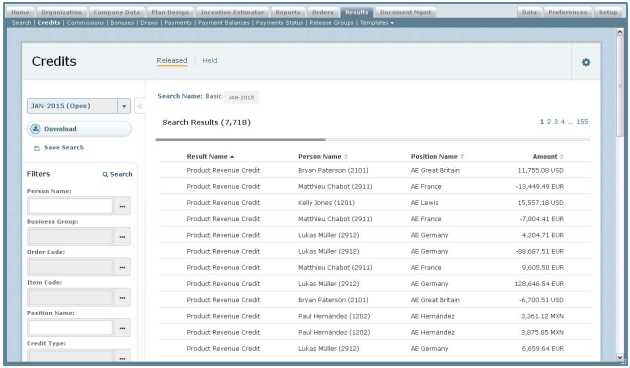Go to results page 2
Screen dimensions: 630x368
tap(549, 122)
